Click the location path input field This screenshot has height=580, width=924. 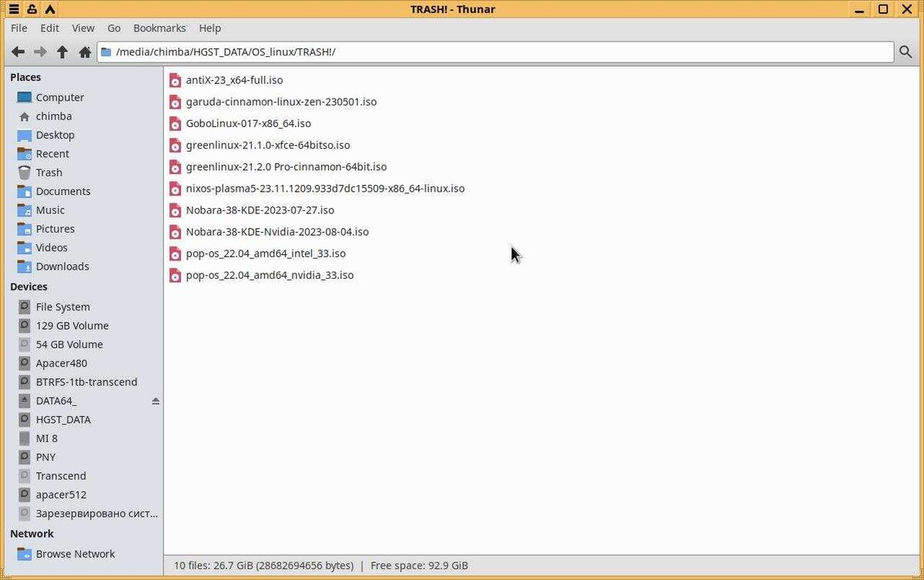[495, 52]
